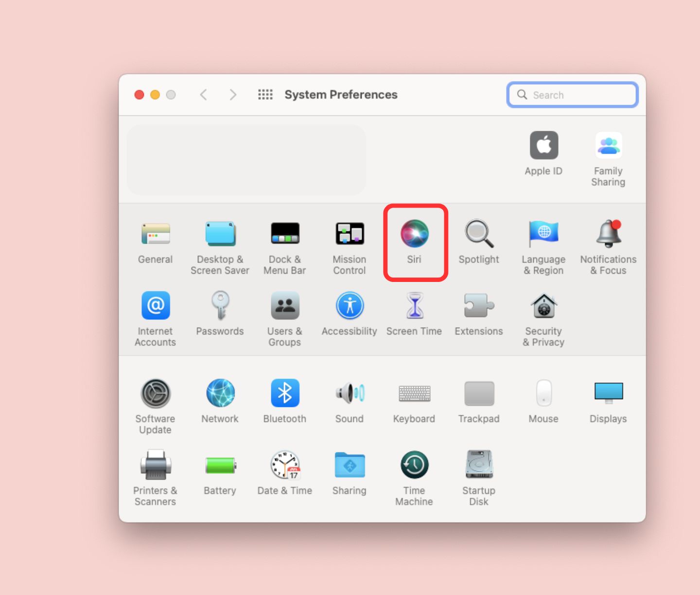The width and height of the screenshot is (700, 595).
Task: Go back using the left chevron
Action: click(204, 94)
